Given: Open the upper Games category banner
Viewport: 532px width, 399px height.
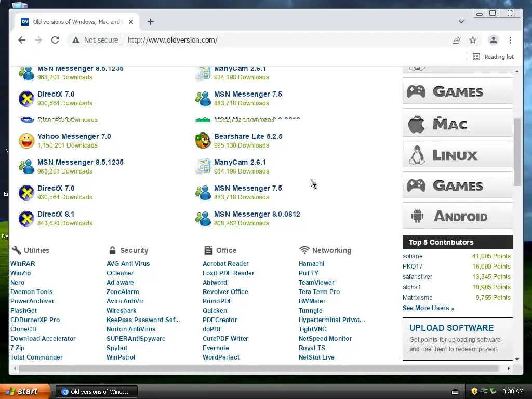Looking at the screenshot, I should click(457, 91).
